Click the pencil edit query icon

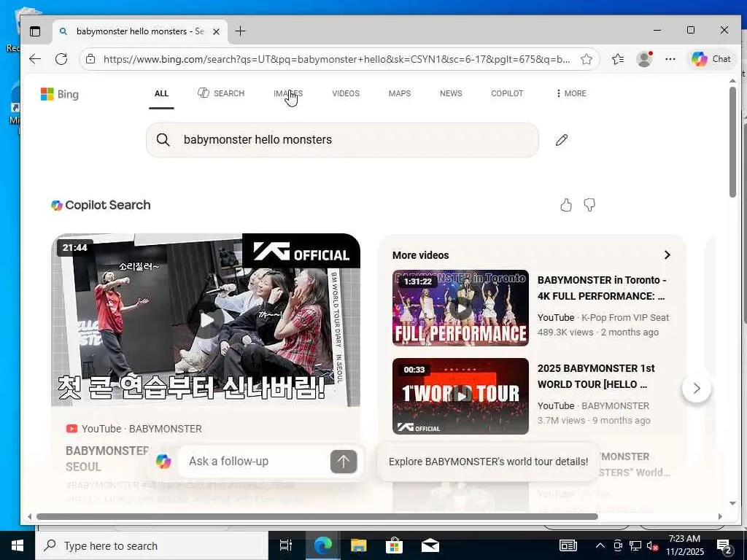[x=562, y=139]
